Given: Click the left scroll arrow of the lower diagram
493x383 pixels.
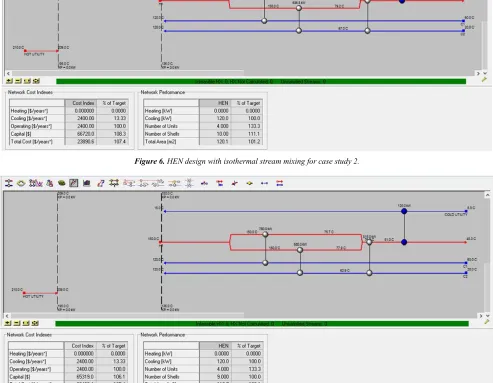Looking at the screenshot, I should pos(7,316).
